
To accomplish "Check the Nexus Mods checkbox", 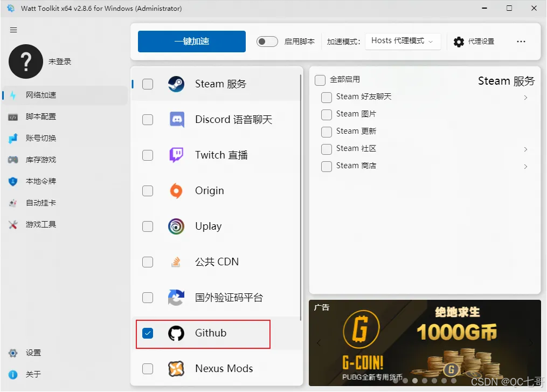I will pos(148,369).
